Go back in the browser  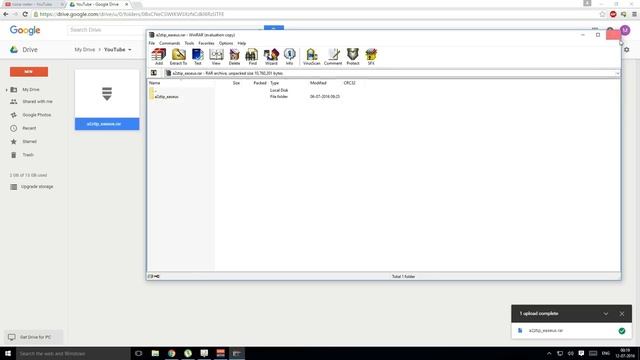coord(6,14)
